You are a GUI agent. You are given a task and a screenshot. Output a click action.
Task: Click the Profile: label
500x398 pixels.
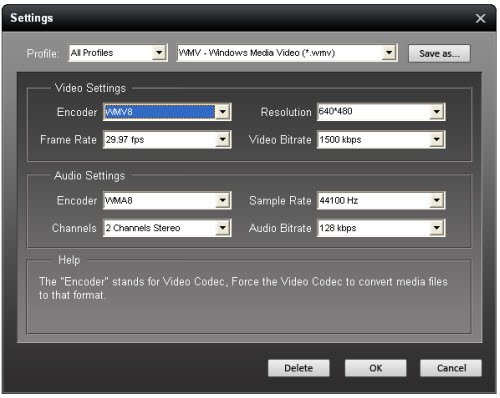pos(43,53)
